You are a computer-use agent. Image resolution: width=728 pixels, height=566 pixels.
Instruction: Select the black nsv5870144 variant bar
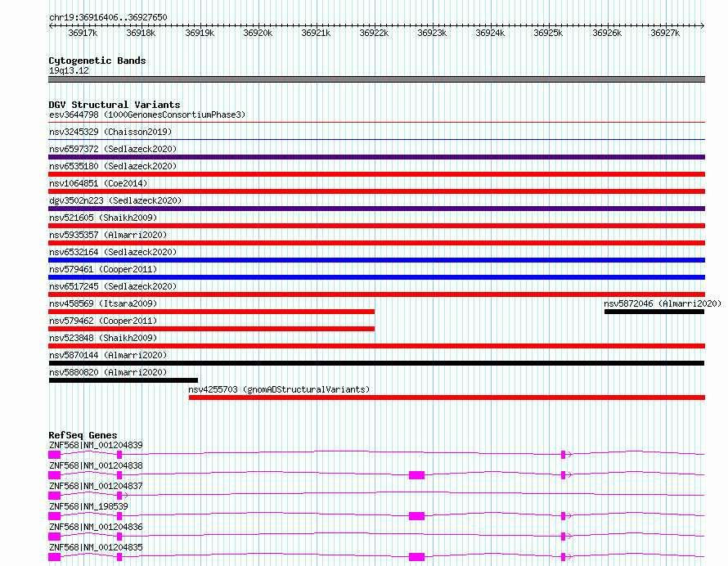376,363
